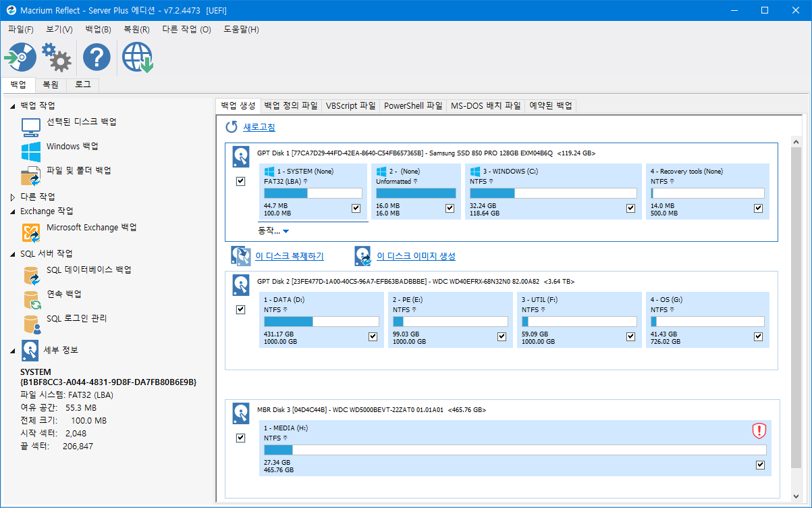
Task: Open the 파일(F) menu
Action: pos(21,29)
